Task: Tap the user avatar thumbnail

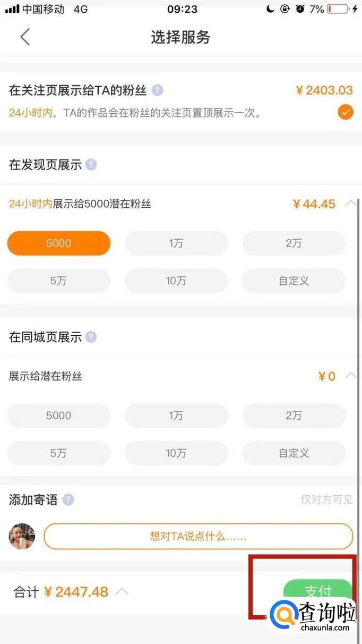Action: pyautogui.click(x=22, y=536)
